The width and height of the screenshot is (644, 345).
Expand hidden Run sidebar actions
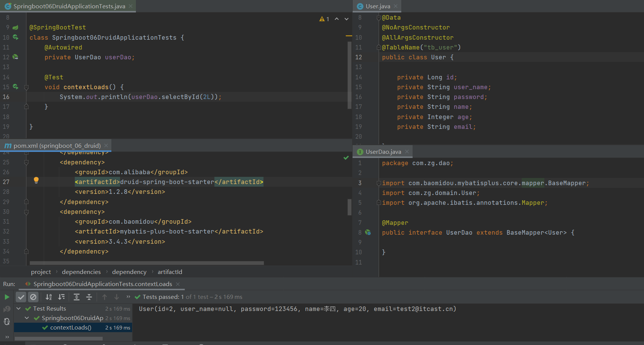[x=7, y=337]
